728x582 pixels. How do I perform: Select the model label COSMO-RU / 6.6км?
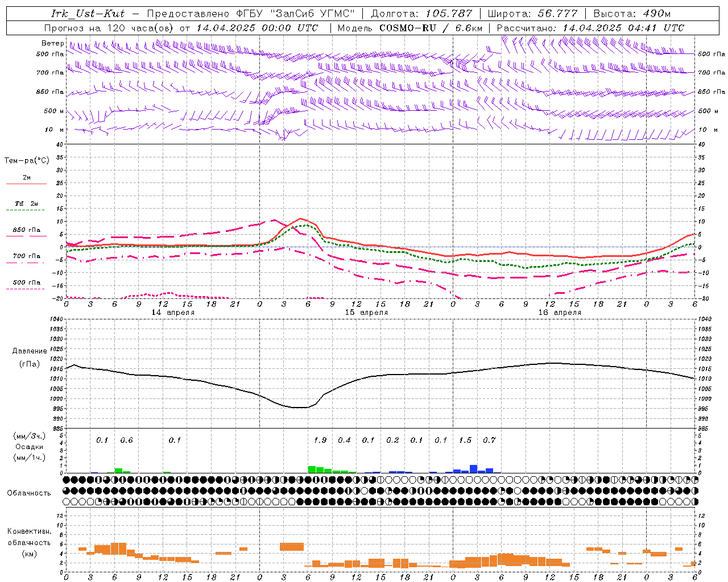point(431,28)
